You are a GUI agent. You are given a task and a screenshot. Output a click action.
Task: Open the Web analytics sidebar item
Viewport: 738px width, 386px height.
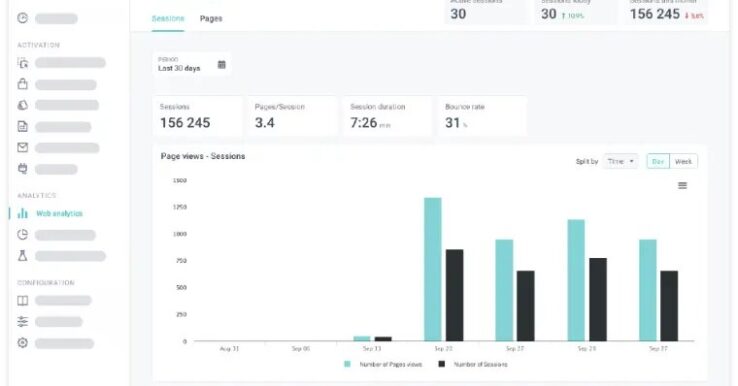pyautogui.click(x=59, y=214)
